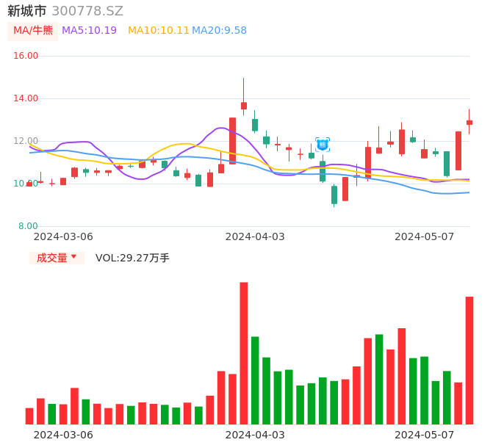Click the 2024-03-06 date on volume axis
The height and width of the screenshot is (445, 504).
coord(63,435)
